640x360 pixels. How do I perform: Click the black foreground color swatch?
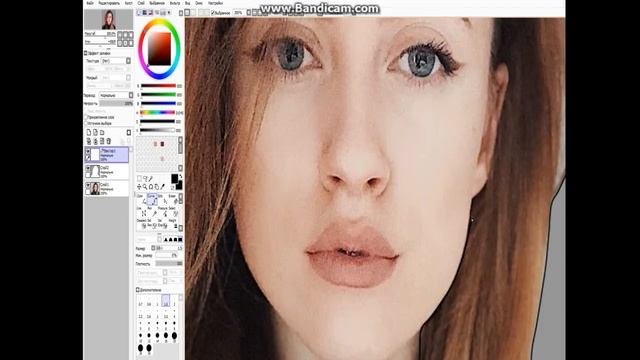click(x=175, y=178)
